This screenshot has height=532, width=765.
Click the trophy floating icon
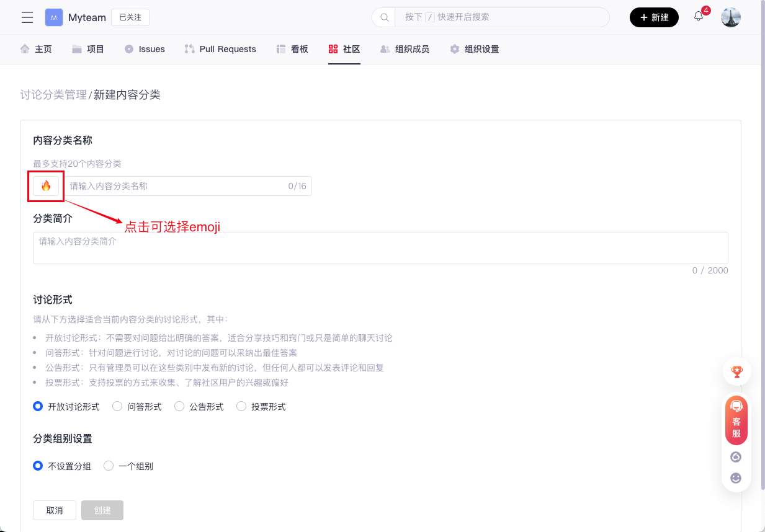tap(736, 372)
